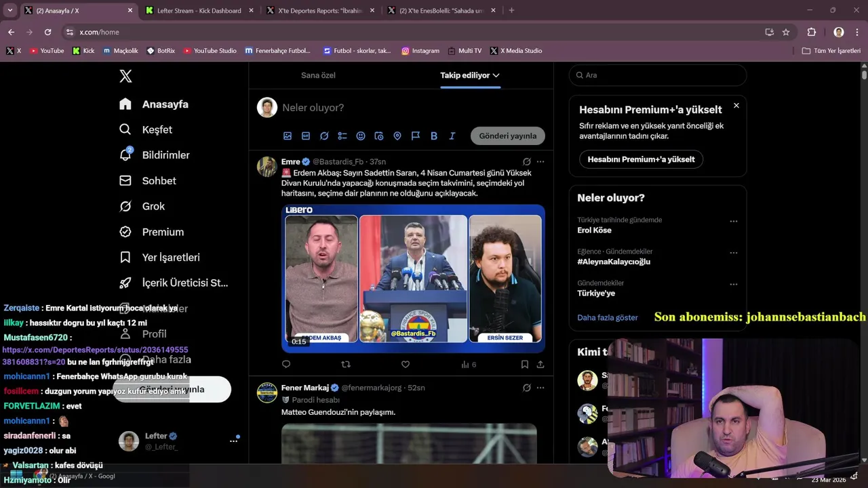Like Emre's post

(406, 364)
